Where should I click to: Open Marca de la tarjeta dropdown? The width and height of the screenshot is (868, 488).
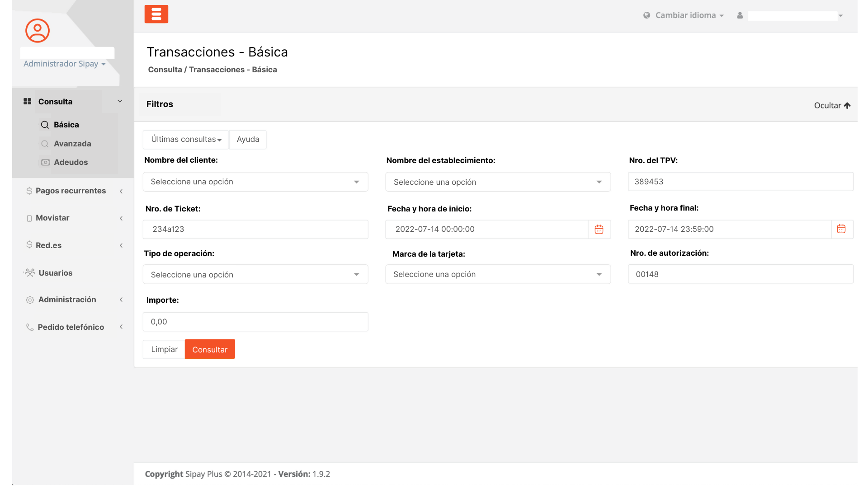[x=498, y=274]
